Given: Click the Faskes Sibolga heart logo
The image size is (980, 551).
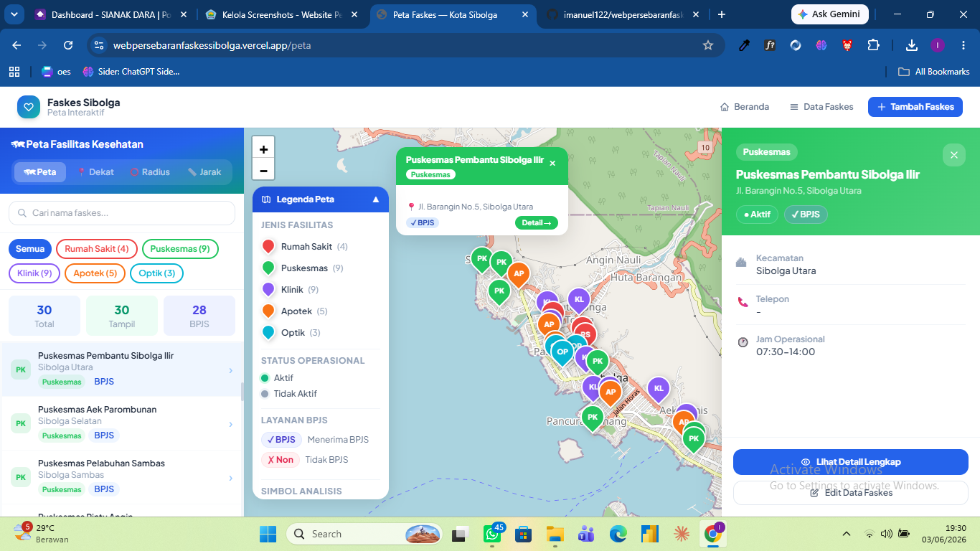Looking at the screenshot, I should click(29, 107).
